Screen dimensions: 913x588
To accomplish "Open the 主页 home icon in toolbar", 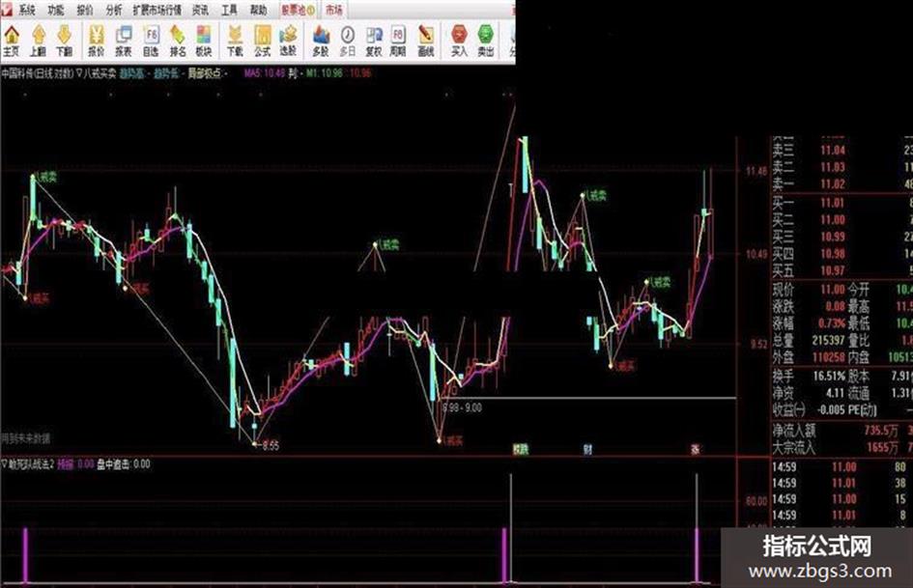I will [12, 42].
